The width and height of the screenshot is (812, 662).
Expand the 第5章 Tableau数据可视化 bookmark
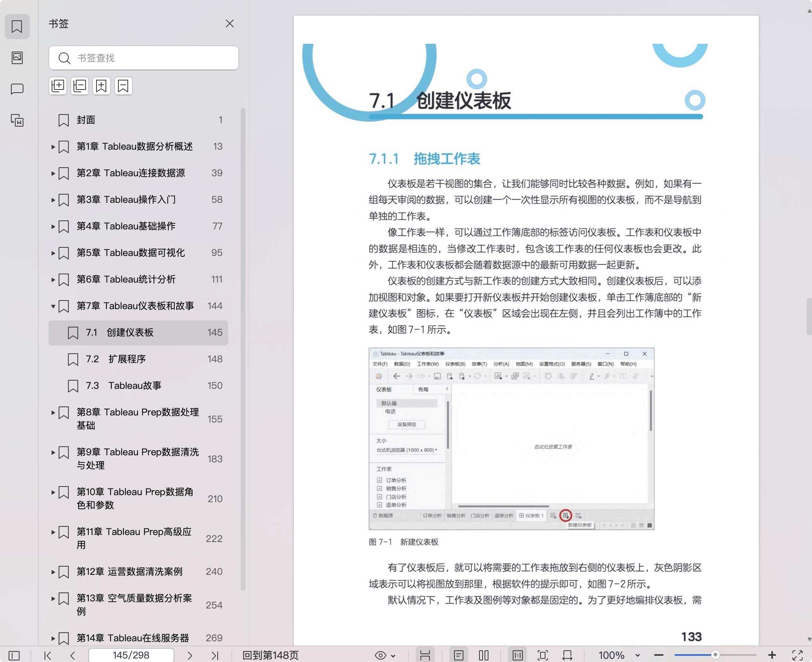coord(53,253)
